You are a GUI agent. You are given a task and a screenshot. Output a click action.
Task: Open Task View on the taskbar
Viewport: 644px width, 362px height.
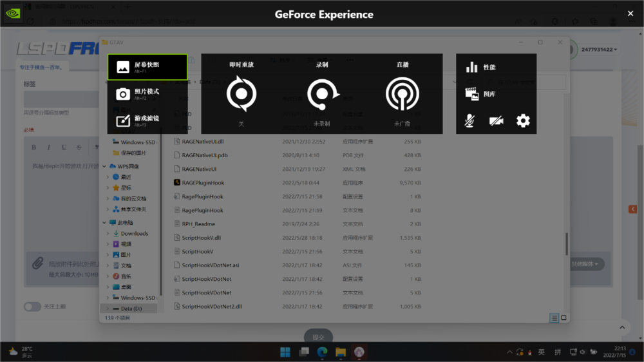pyautogui.click(x=304, y=352)
